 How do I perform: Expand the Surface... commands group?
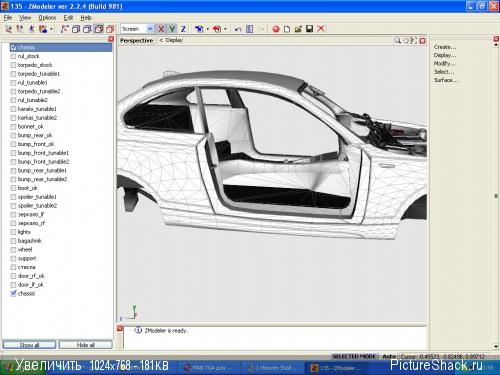446,80
